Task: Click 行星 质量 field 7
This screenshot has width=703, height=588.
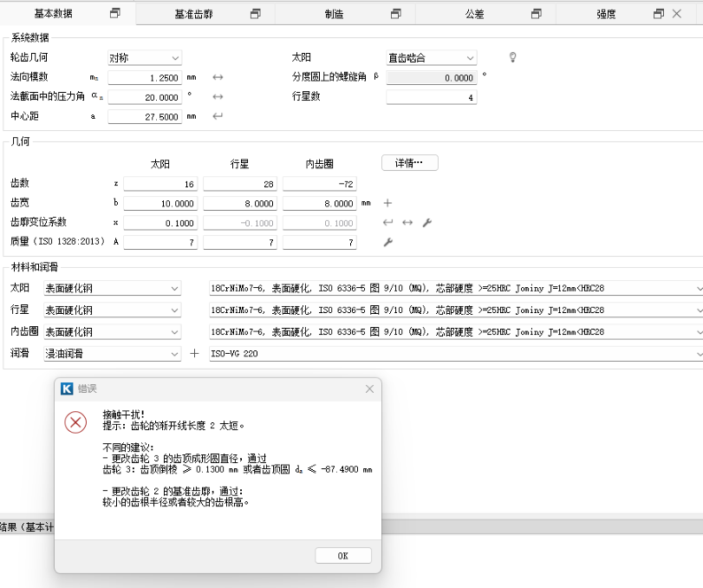Action: (240, 242)
